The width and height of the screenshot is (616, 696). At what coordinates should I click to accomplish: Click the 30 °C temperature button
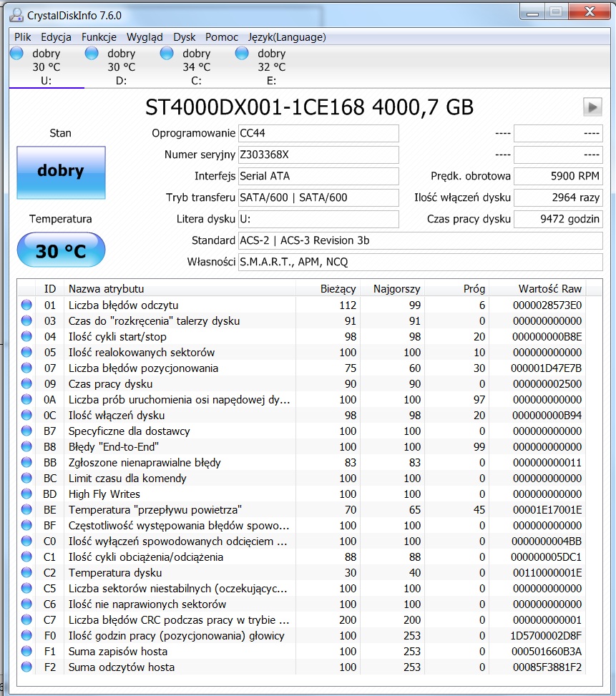62,250
